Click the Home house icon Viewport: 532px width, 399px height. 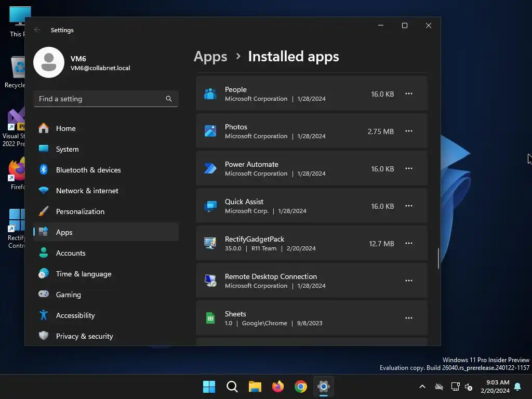pyautogui.click(x=44, y=128)
